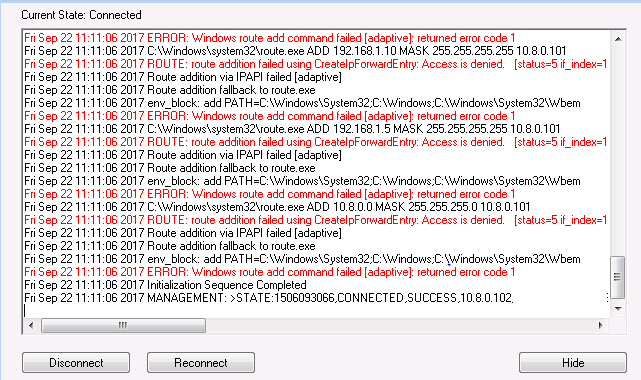The height and width of the screenshot is (380, 641).
Task: Click the vertical scrollbar track above thumb
Action: click(618, 151)
